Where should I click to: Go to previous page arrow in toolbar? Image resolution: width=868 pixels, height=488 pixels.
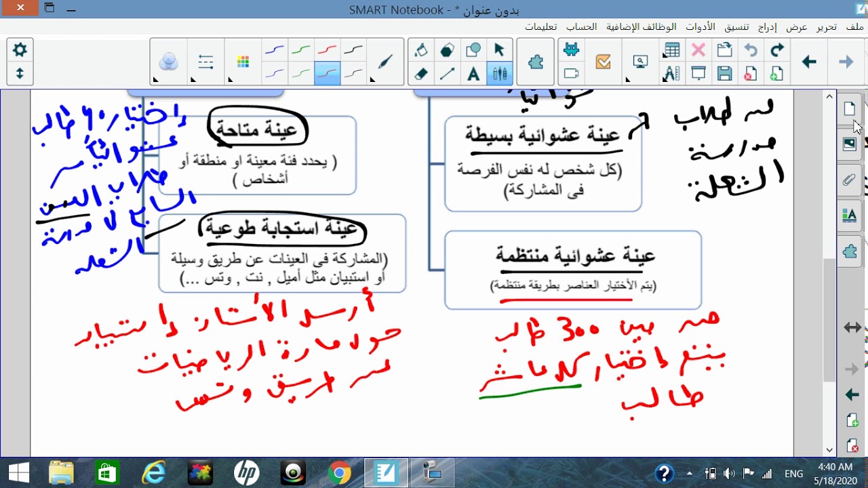click(809, 62)
